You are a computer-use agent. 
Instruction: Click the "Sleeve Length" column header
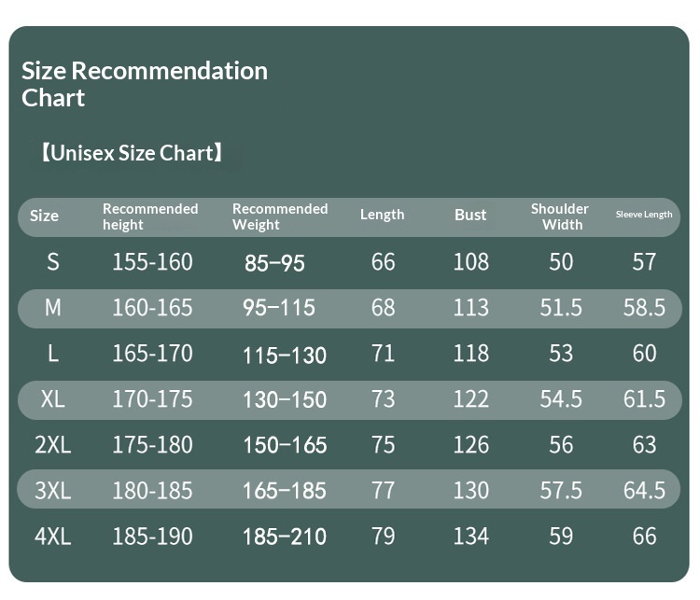point(644,215)
